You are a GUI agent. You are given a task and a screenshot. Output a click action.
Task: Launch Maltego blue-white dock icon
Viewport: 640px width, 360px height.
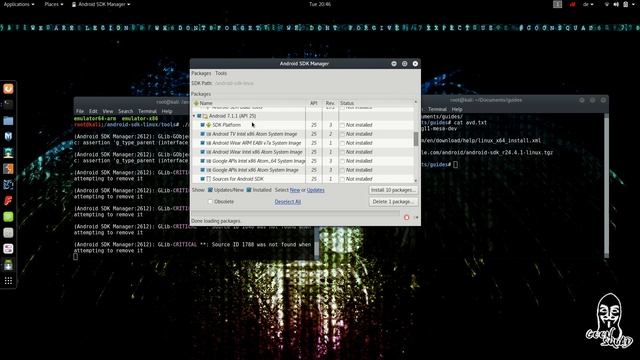(8, 184)
